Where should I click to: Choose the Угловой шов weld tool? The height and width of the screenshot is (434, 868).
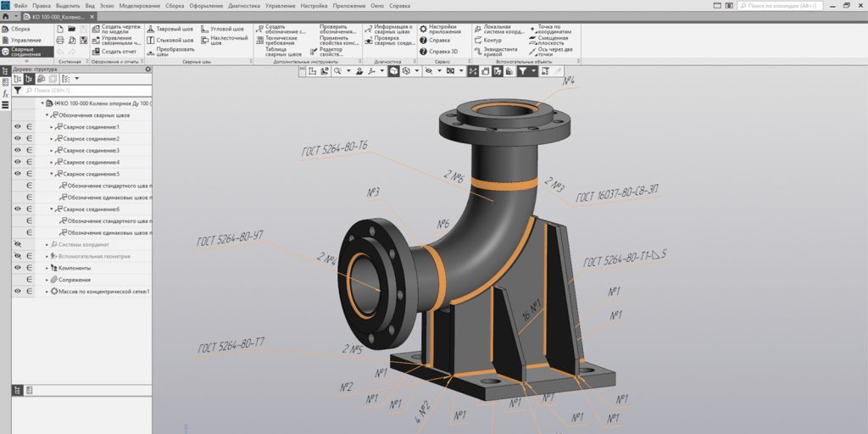223,29
